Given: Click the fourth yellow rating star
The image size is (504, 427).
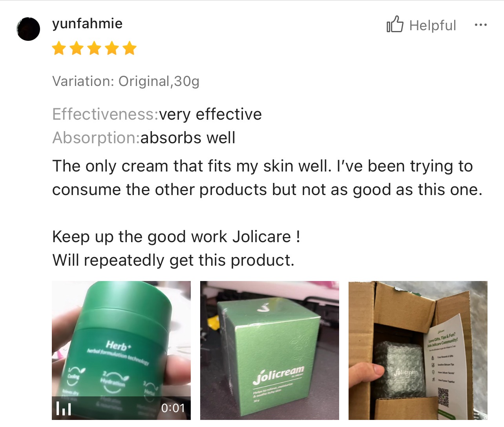Looking at the screenshot, I should [x=111, y=49].
